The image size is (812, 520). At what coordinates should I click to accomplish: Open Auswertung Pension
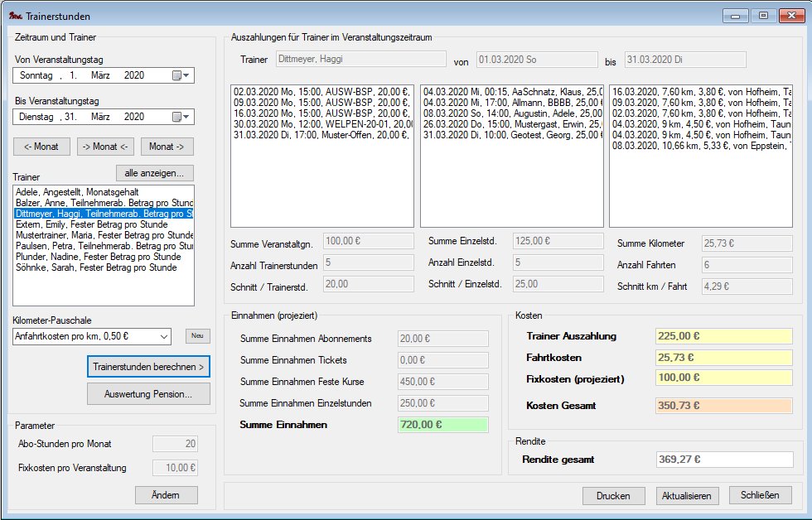pyautogui.click(x=148, y=394)
